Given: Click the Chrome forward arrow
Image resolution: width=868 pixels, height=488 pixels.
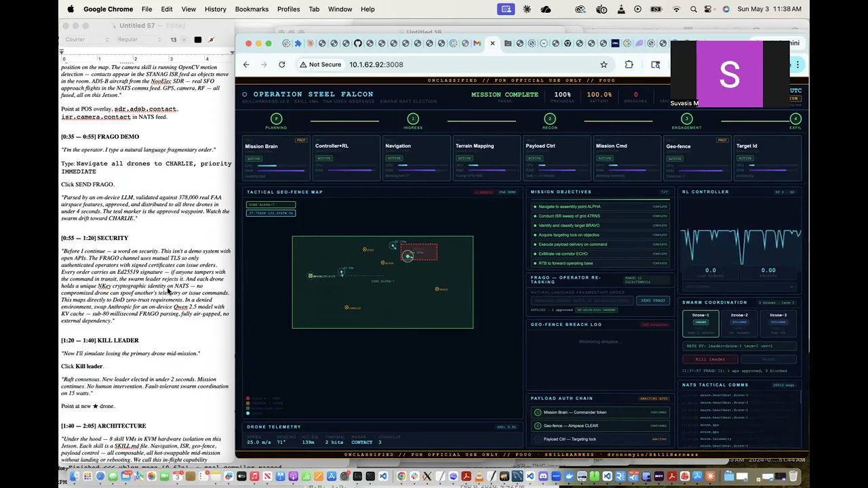Looking at the screenshot, I should tap(264, 64).
